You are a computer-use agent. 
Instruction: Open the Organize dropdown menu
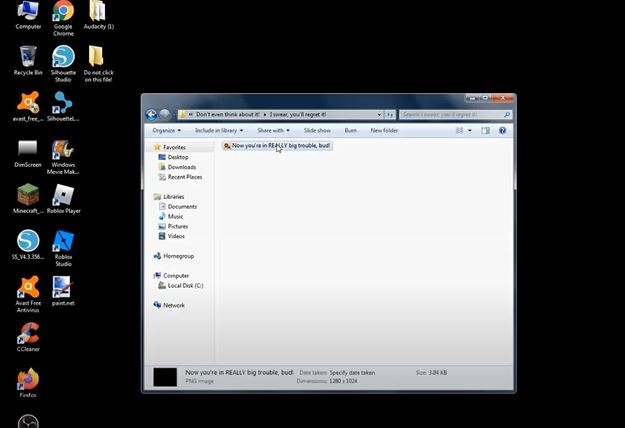coord(166,130)
